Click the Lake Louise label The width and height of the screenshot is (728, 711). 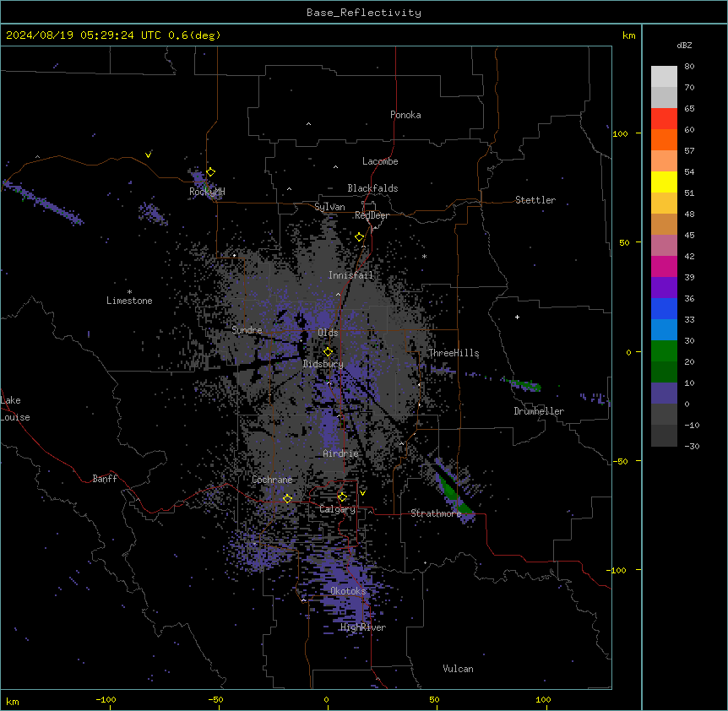(15, 409)
